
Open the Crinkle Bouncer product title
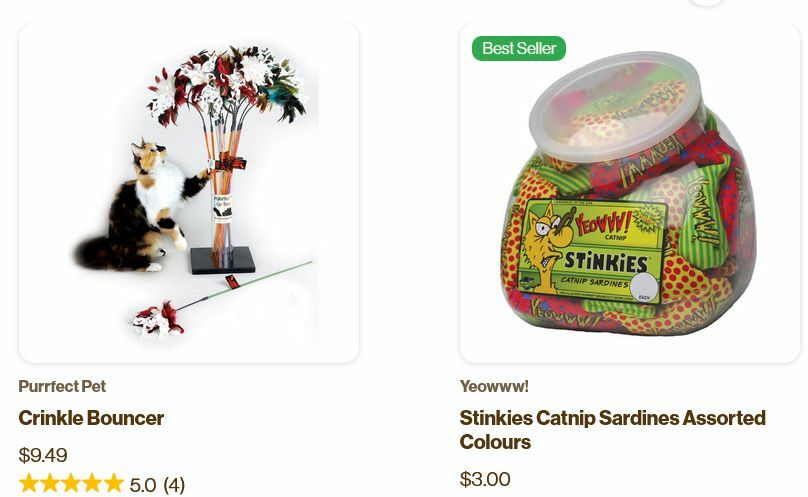[x=91, y=418]
